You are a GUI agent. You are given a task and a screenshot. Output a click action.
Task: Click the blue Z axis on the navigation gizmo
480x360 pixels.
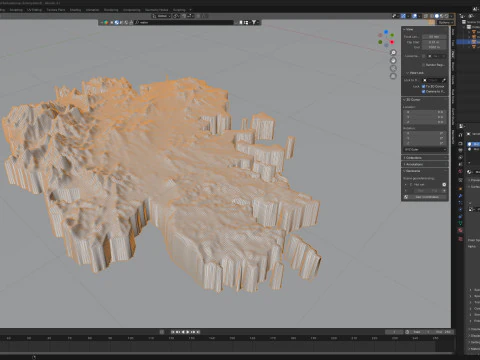point(386,32)
